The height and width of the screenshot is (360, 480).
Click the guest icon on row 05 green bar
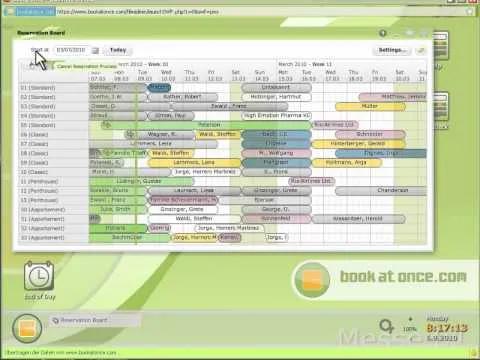106,125
